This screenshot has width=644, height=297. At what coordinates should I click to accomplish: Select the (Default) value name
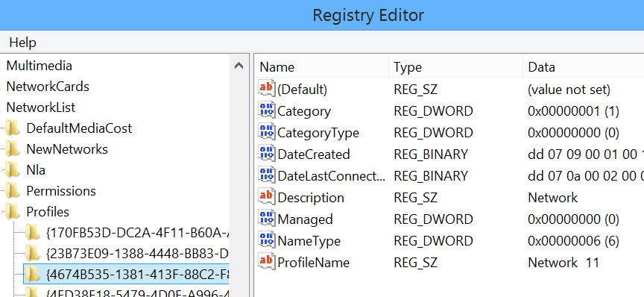(303, 90)
